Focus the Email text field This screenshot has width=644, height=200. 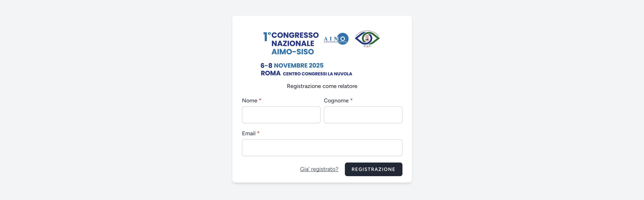[322, 148]
